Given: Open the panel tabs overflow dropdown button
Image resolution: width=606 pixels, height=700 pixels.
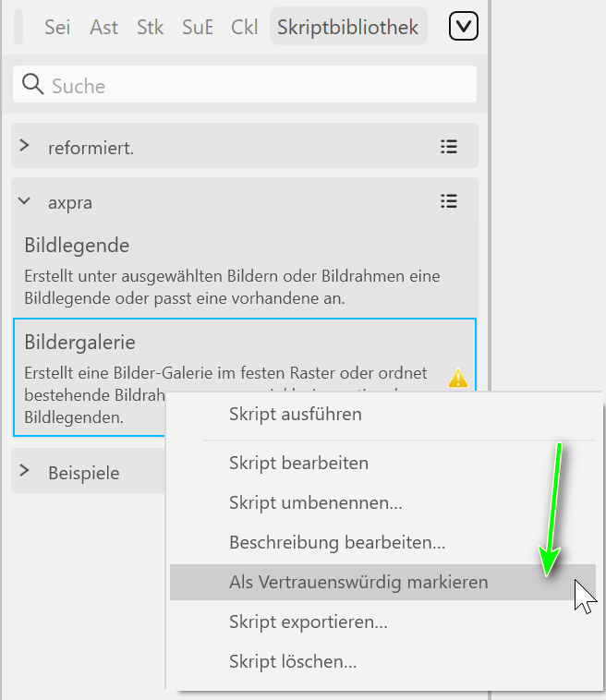Looking at the screenshot, I should pos(463,27).
